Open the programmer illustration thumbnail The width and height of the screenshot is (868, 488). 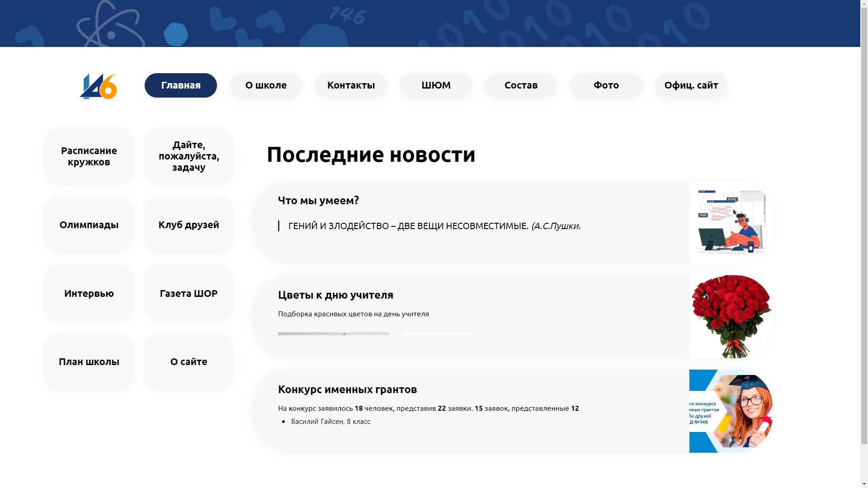(x=730, y=223)
